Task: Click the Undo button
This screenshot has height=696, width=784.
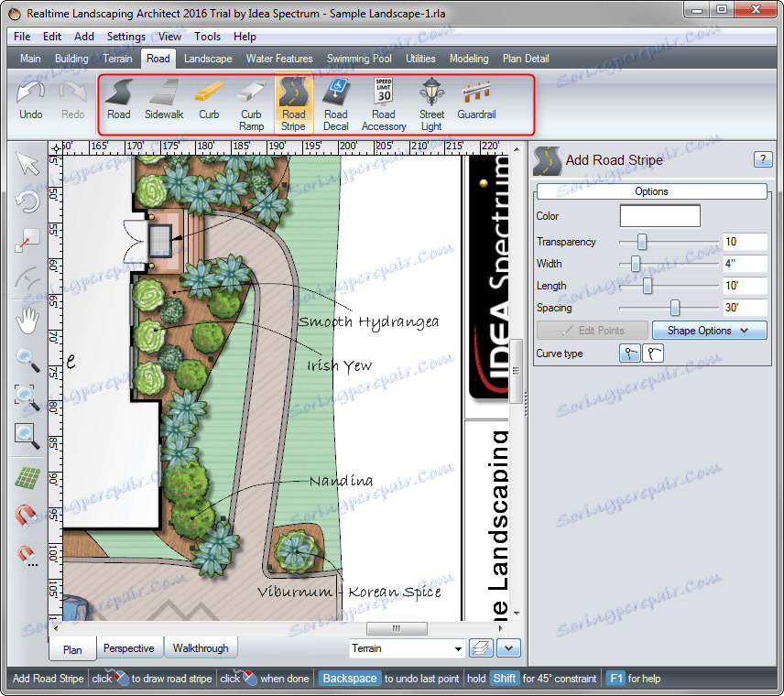Action: [31, 101]
